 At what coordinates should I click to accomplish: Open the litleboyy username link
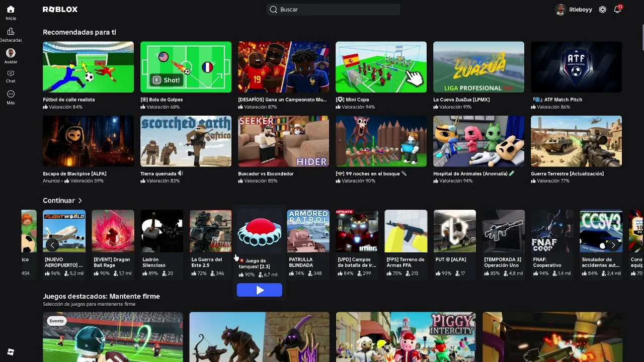(581, 10)
